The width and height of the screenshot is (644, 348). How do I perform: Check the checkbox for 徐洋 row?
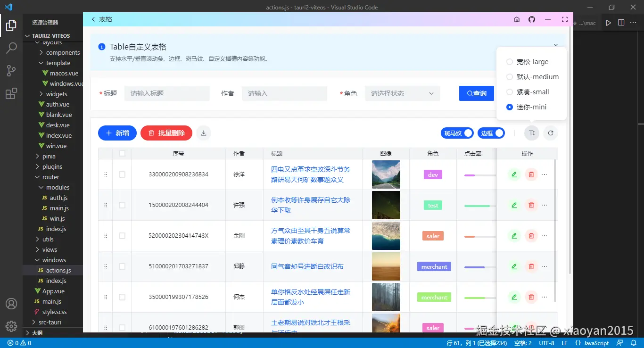coord(122,174)
